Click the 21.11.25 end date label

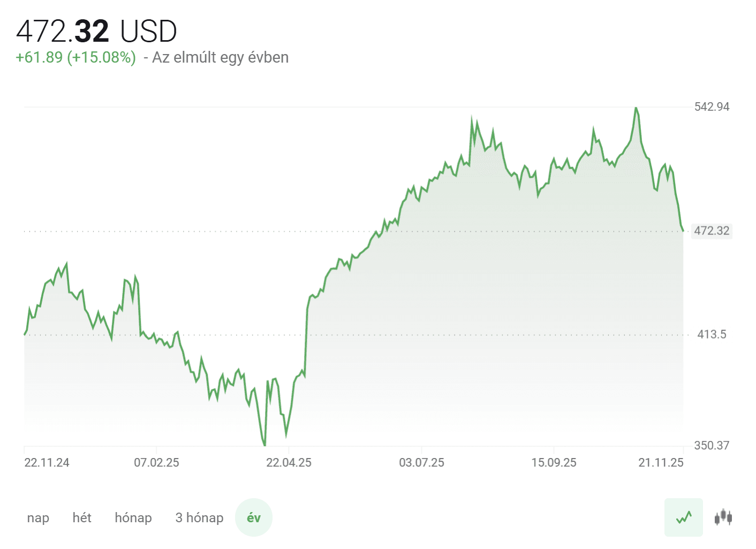coord(661,463)
